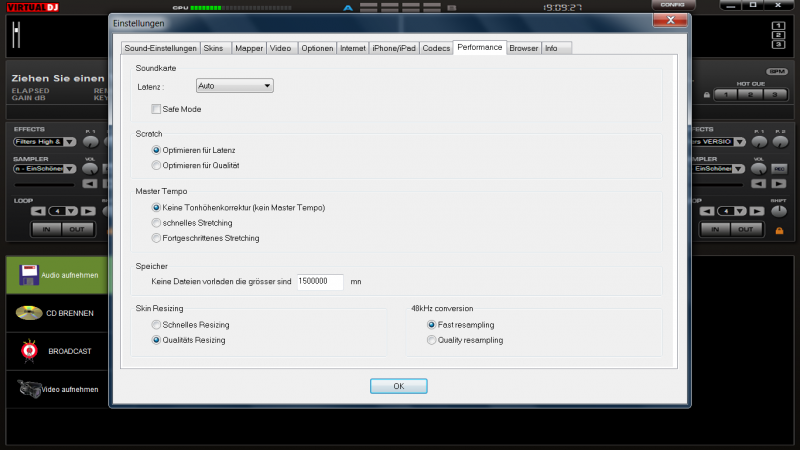
Task: Select the CD BRENNEN disc icon
Action: (29, 313)
